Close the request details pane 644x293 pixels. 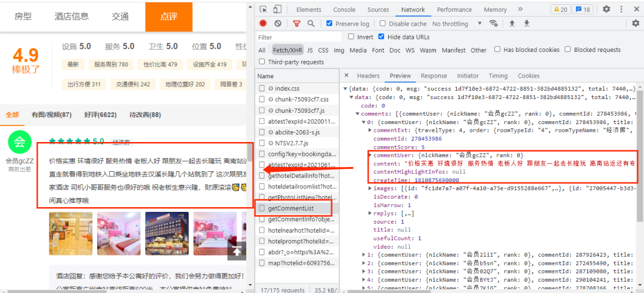coord(346,76)
